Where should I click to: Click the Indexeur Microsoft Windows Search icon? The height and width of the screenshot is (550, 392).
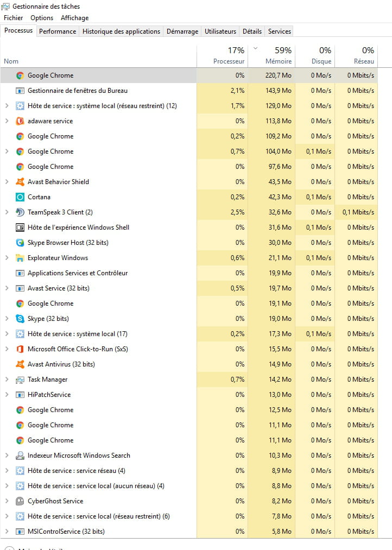20,456
